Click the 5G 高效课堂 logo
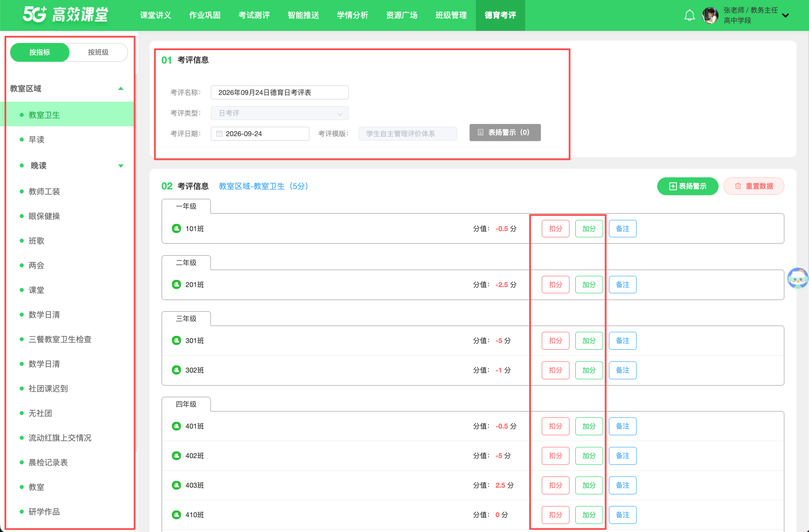The image size is (809, 532). [x=65, y=15]
